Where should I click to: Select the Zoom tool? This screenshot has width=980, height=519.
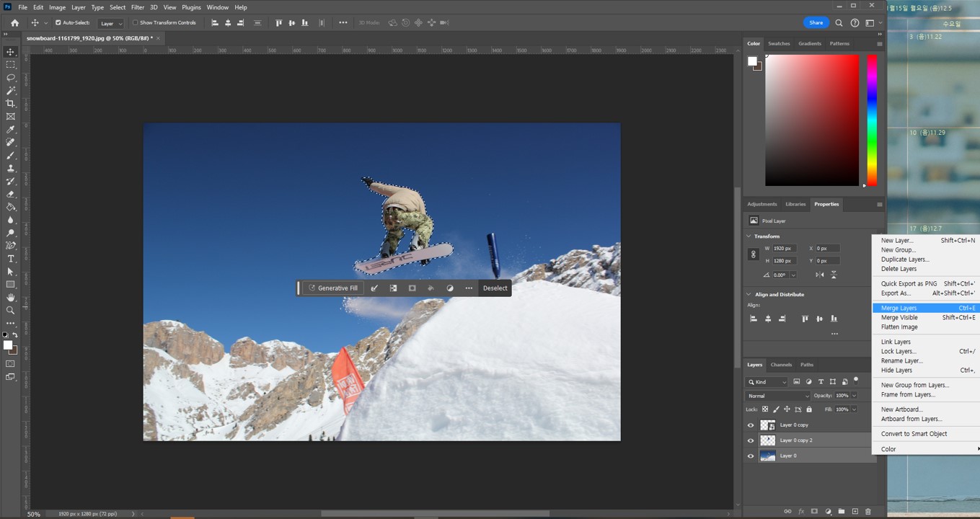(x=11, y=311)
